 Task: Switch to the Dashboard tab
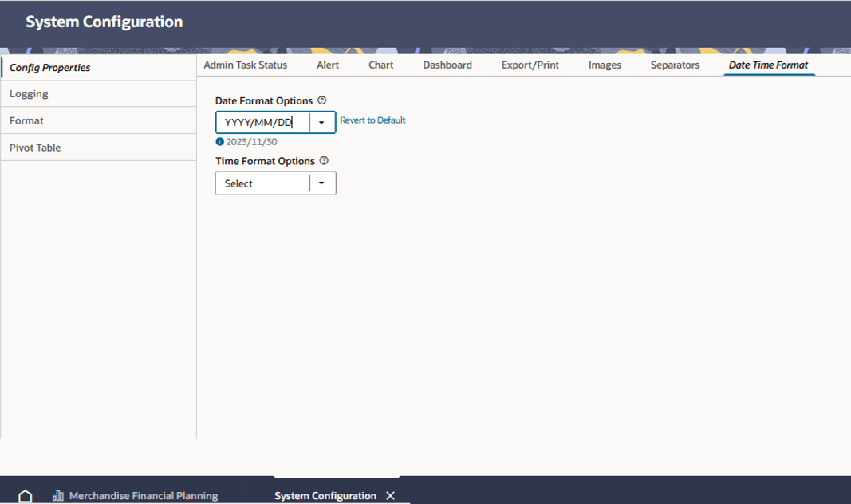[447, 65]
